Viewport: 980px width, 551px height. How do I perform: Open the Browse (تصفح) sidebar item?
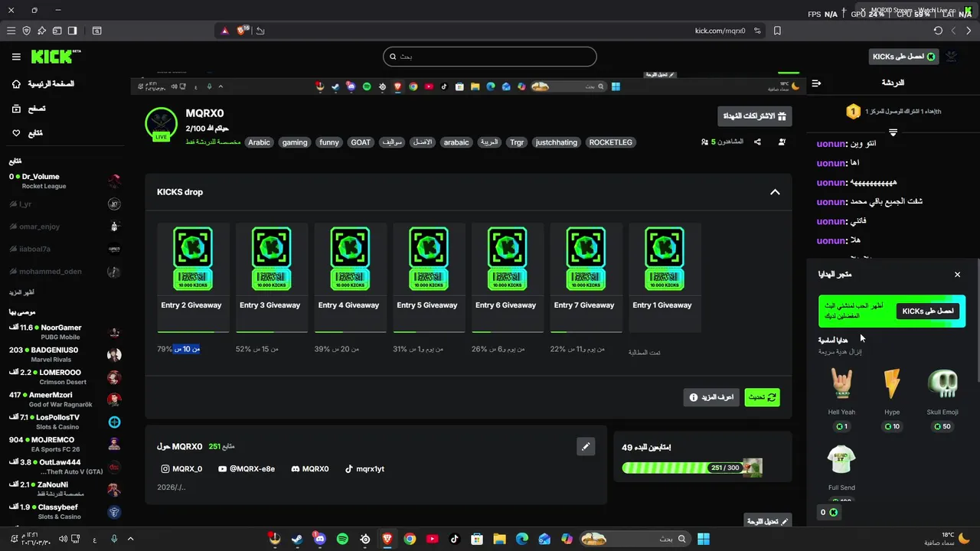28,109
